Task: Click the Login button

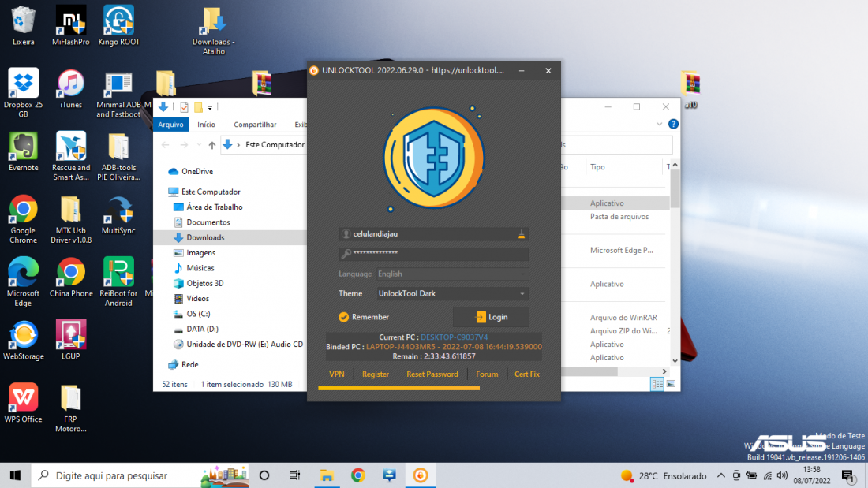Action: tap(491, 317)
